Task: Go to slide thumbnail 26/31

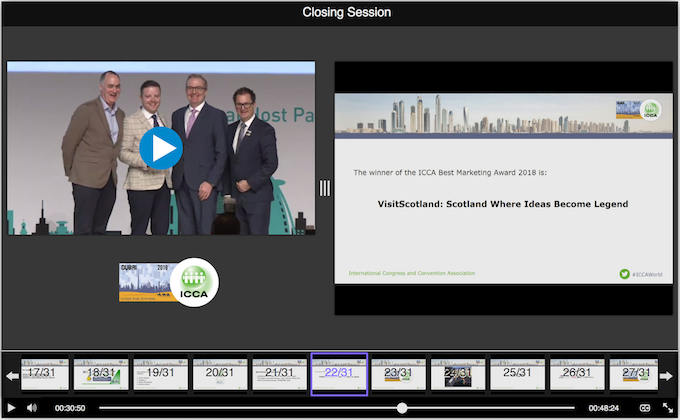Action: pos(577,374)
